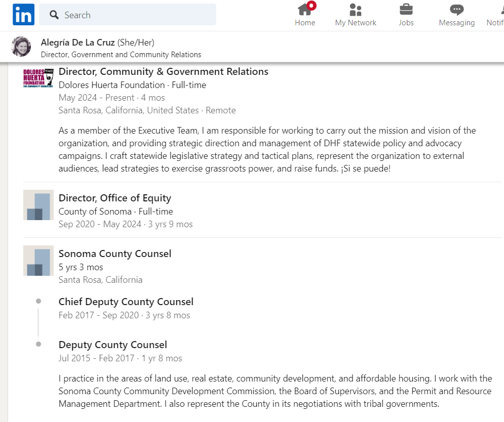Go to Home via house icon
The image size is (504, 422).
tap(305, 9)
